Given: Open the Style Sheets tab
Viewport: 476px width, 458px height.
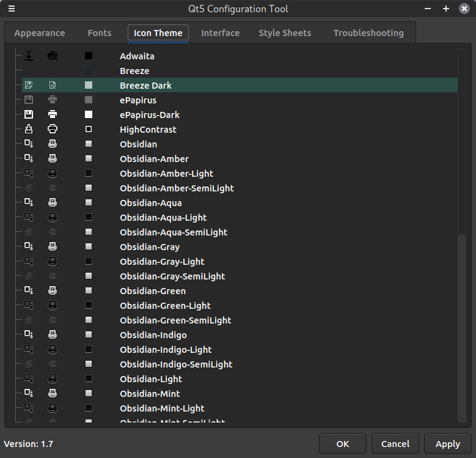Looking at the screenshot, I should tap(285, 33).
